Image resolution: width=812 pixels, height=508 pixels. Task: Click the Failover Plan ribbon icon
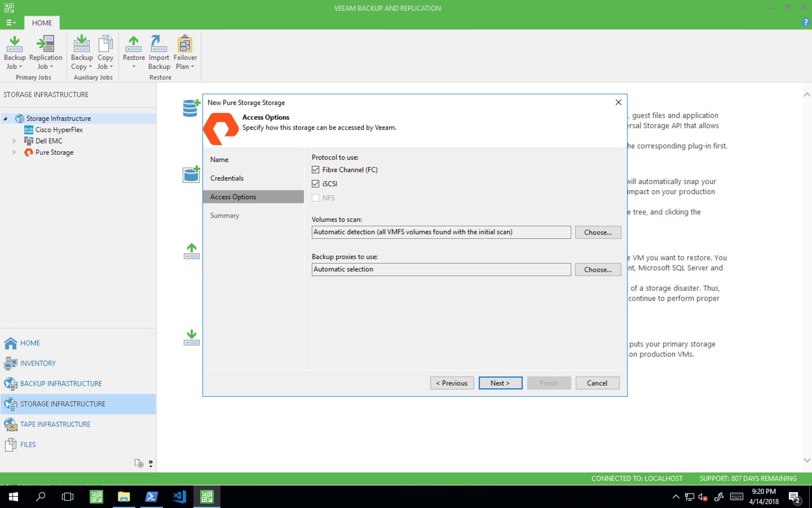point(185,44)
